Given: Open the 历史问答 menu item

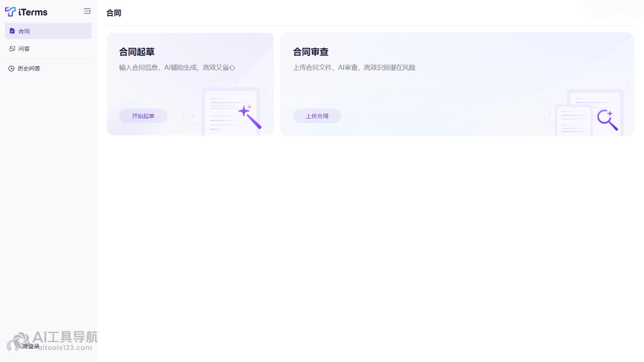Looking at the screenshot, I should tap(48, 68).
